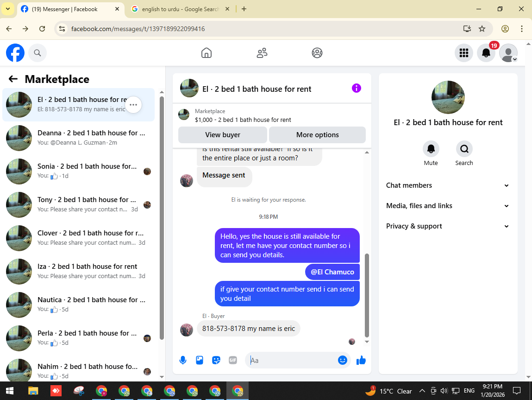Click the conversation list scrollbar
532x400 pixels.
pos(162,217)
